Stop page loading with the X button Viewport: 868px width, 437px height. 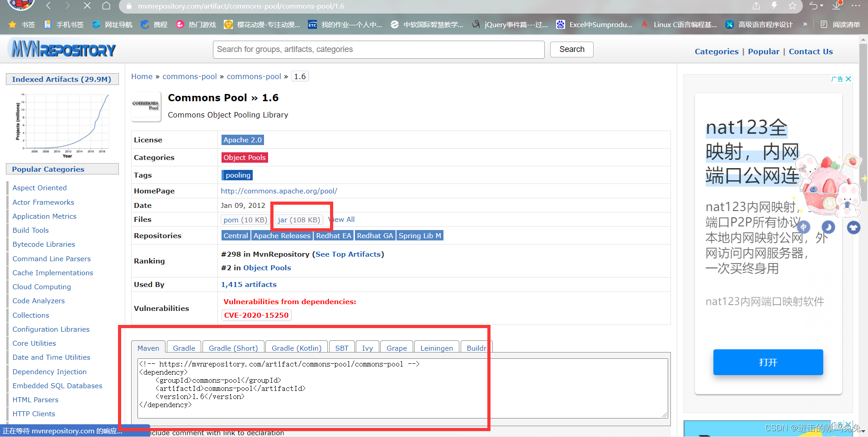click(x=87, y=6)
